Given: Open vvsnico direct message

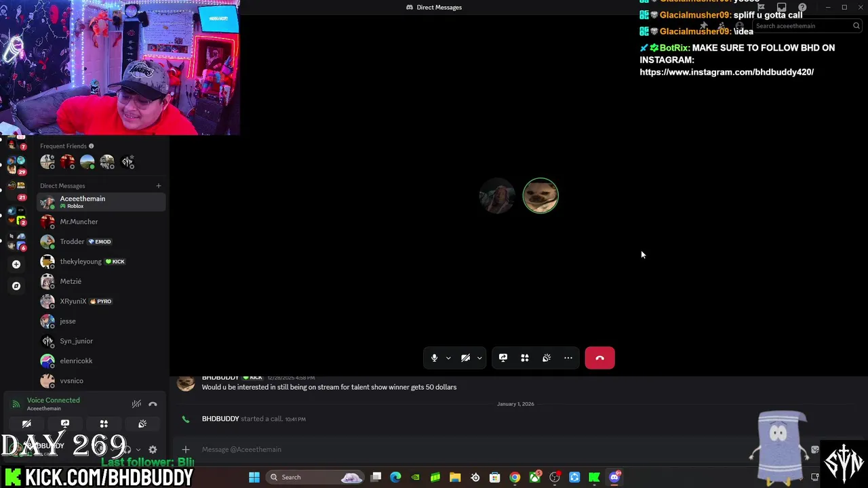Looking at the screenshot, I should [101, 381].
